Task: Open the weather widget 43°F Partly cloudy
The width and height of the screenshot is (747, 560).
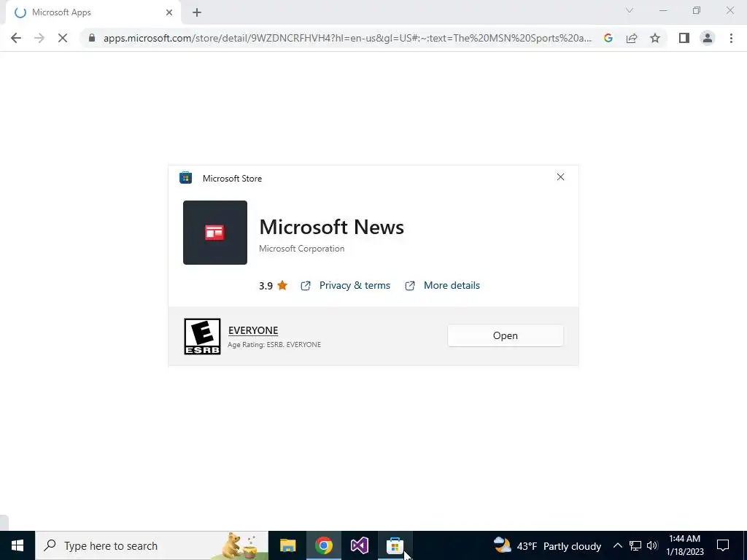Action: coord(547,545)
